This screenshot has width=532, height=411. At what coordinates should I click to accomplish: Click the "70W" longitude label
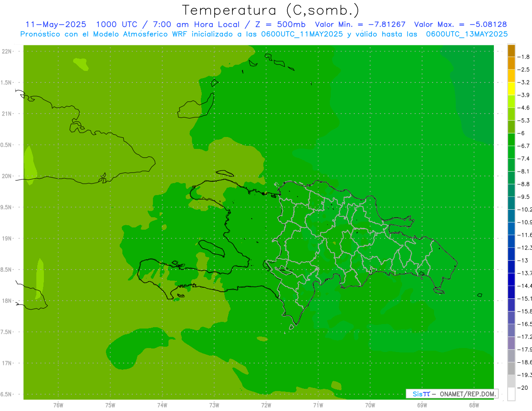point(370,405)
